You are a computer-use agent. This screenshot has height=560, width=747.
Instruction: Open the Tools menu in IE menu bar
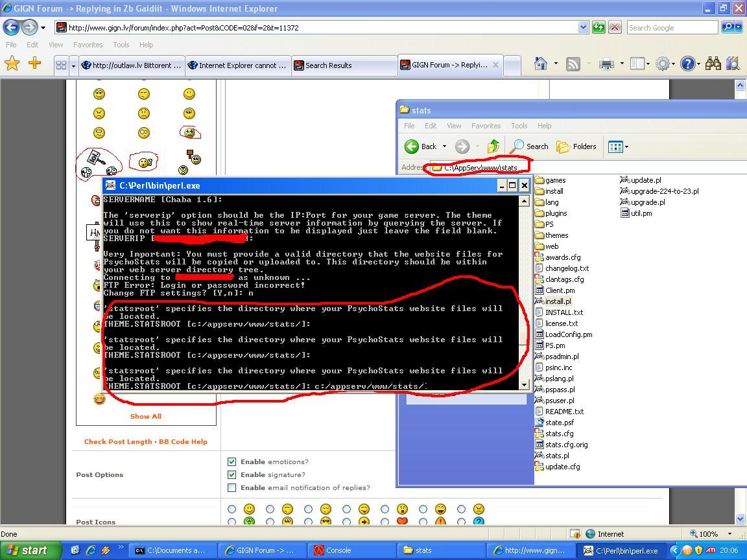[x=121, y=45]
